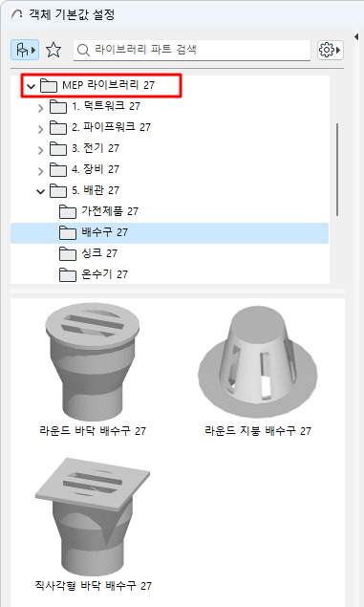Collapse the MEP 라이브러리 27 folder
This screenshot has height=607, width=364.
click(31, 86)
